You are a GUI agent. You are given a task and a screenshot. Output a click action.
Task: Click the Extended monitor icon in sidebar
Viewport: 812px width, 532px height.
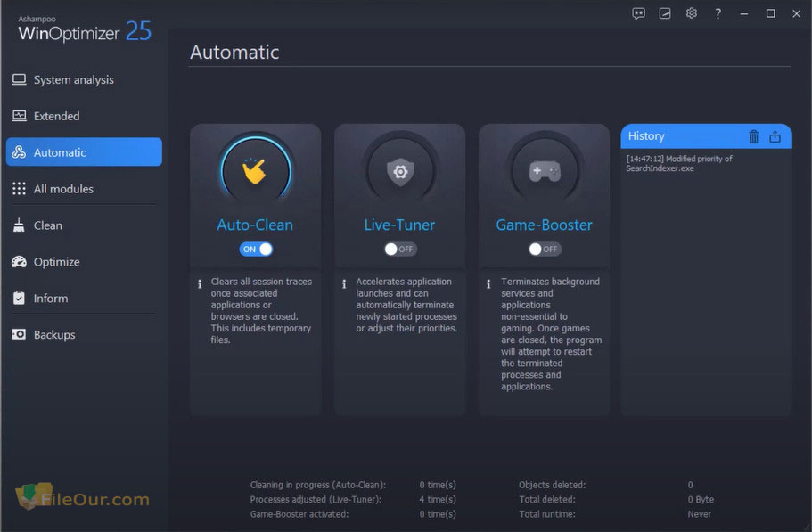click(19, 116)
